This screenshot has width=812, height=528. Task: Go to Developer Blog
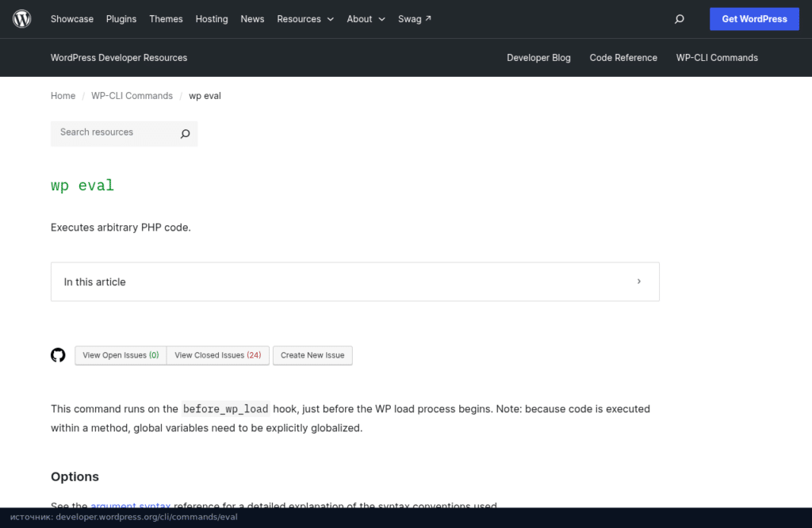538,58
